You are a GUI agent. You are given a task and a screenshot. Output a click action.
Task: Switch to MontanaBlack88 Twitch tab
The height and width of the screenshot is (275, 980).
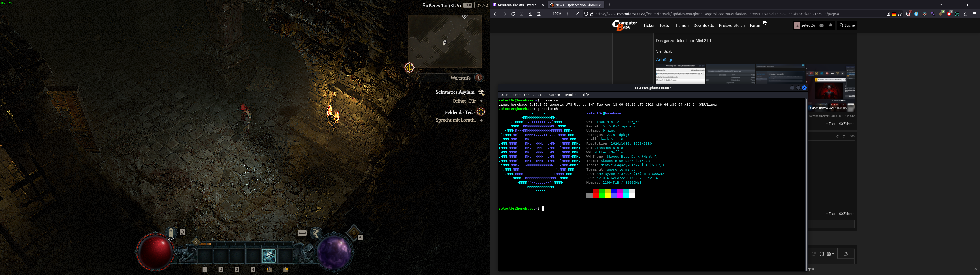point(517,5)
